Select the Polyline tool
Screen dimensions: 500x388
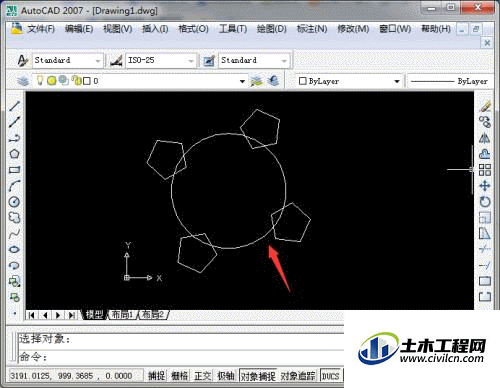[14, 138]
